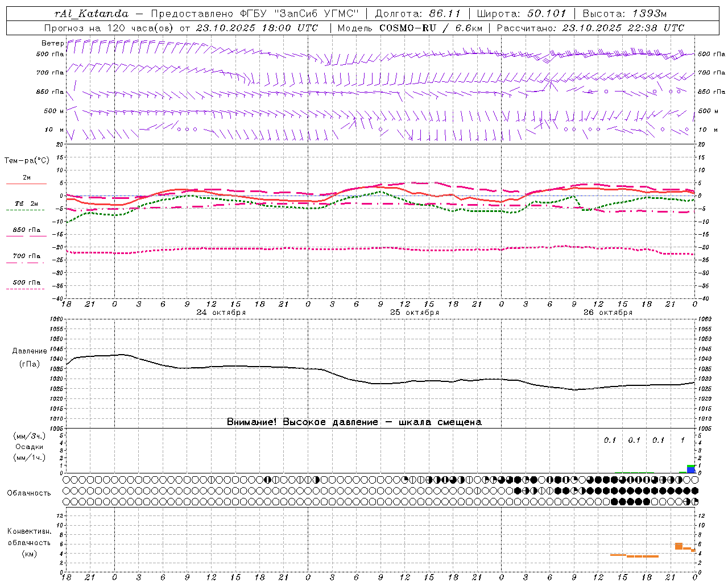
Task: Select the text 'Долгота: 86.11'
Action: click(x=418, y=14)
